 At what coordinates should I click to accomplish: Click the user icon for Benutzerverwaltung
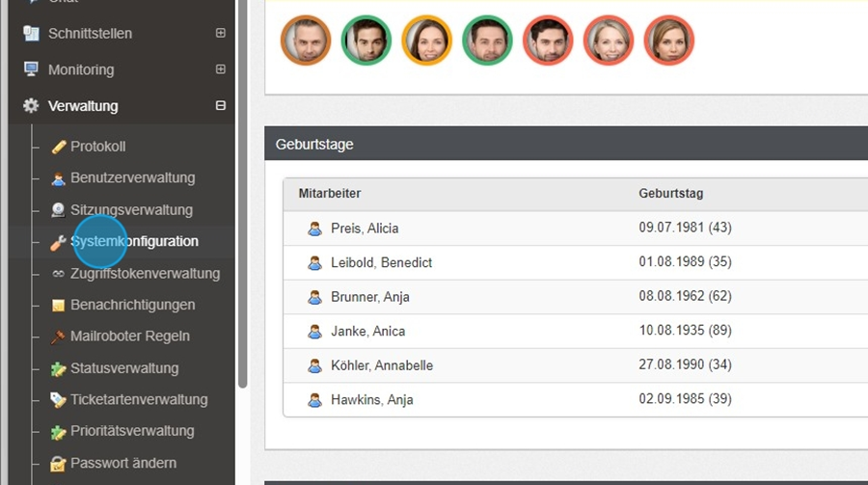click(59, 178)
